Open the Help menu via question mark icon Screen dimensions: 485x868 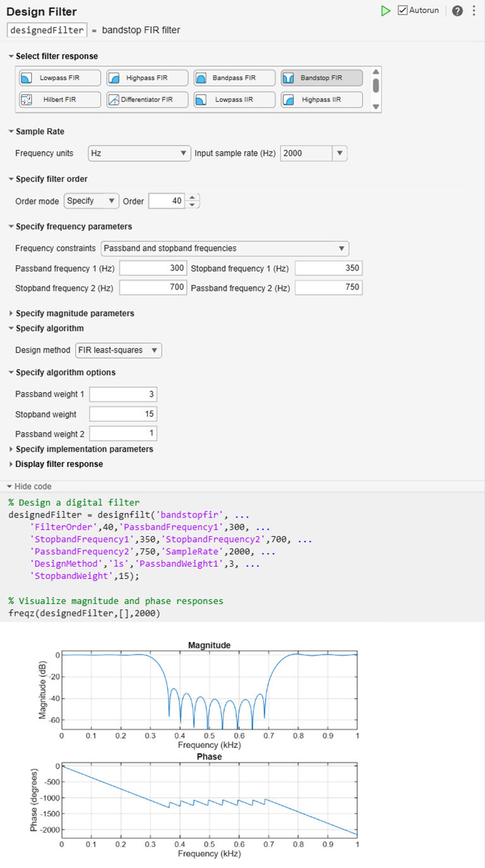click(x=457, y=10)
